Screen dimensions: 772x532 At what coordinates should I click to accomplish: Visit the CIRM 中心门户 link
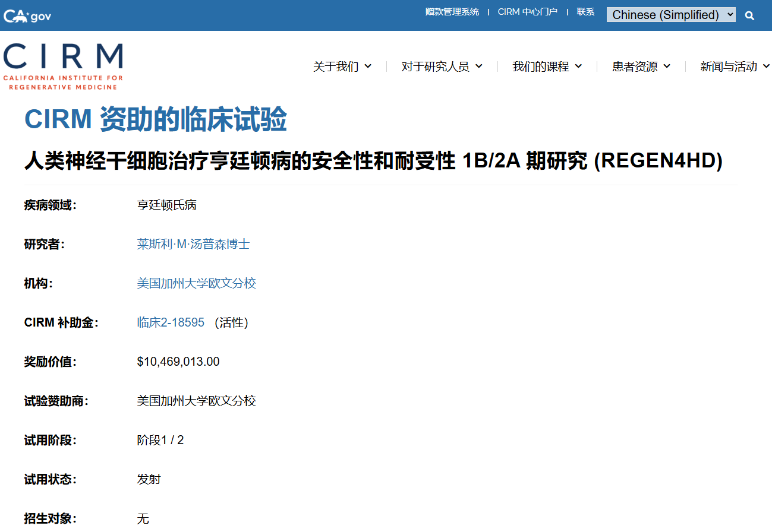click(x=528, y=12)
